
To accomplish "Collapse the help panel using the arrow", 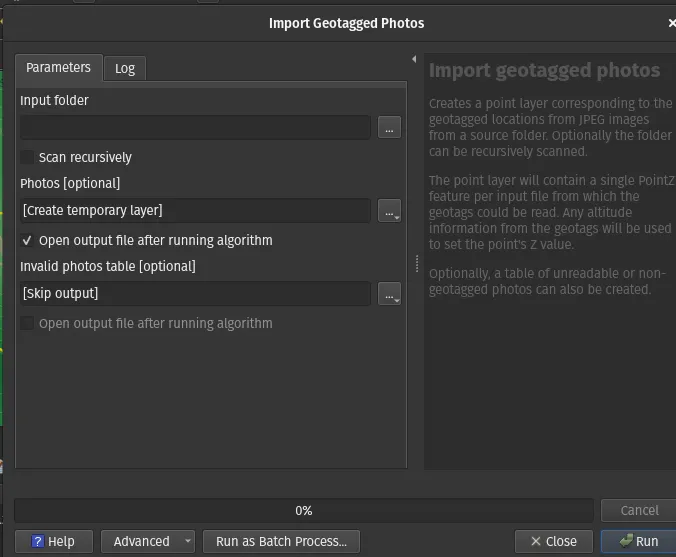I will (414, 60).
